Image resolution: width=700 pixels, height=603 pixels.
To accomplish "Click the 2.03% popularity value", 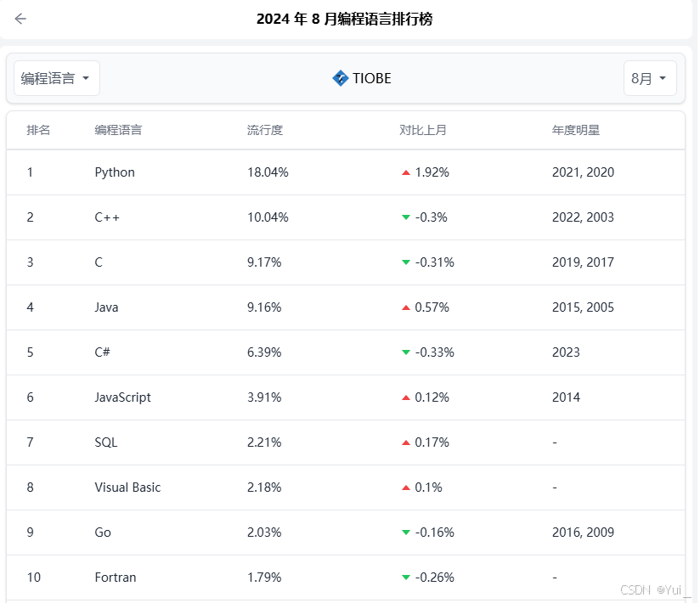I will [x=264, y=533].
